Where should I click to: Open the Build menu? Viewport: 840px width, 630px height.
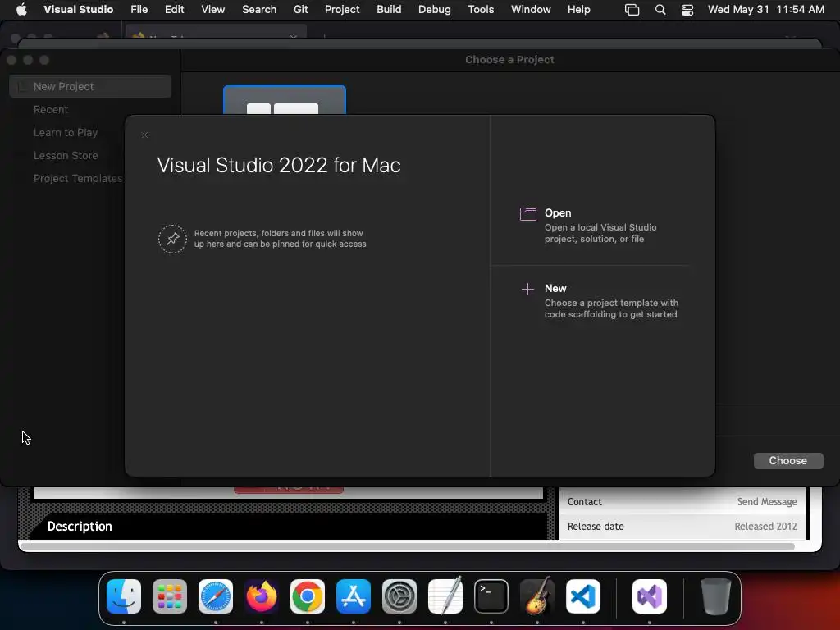click(x=389, y=9)
